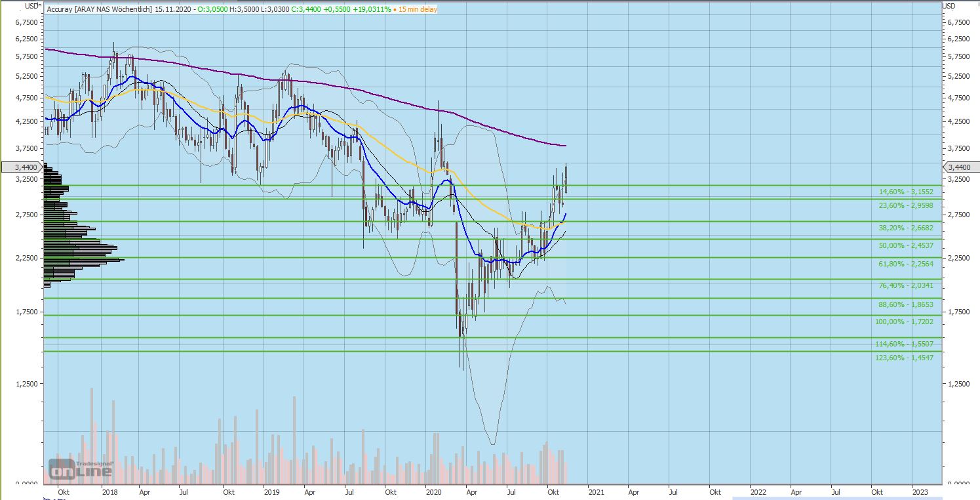This screenshot has width=980, height=500.
Task: Click 1,2500 on the right price axis
Action: (x=958, y=383)
